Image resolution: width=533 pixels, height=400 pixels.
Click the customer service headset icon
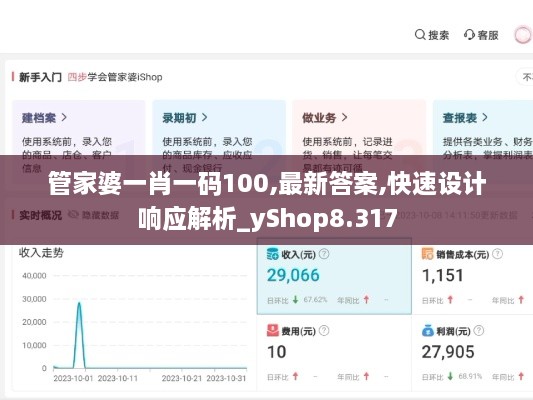tap(469, 35)
